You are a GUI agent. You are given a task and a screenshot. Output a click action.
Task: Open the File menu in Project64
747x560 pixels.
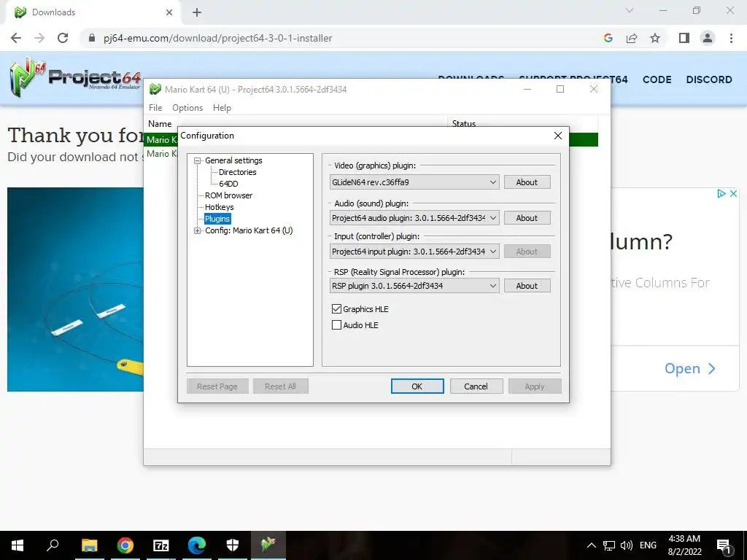pyautogui.click(x=155, y=108)
